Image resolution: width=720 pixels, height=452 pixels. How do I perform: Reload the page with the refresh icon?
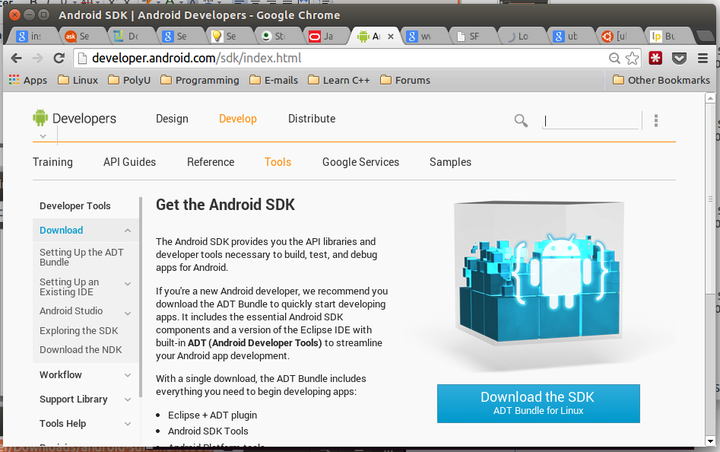click(59, 58)
